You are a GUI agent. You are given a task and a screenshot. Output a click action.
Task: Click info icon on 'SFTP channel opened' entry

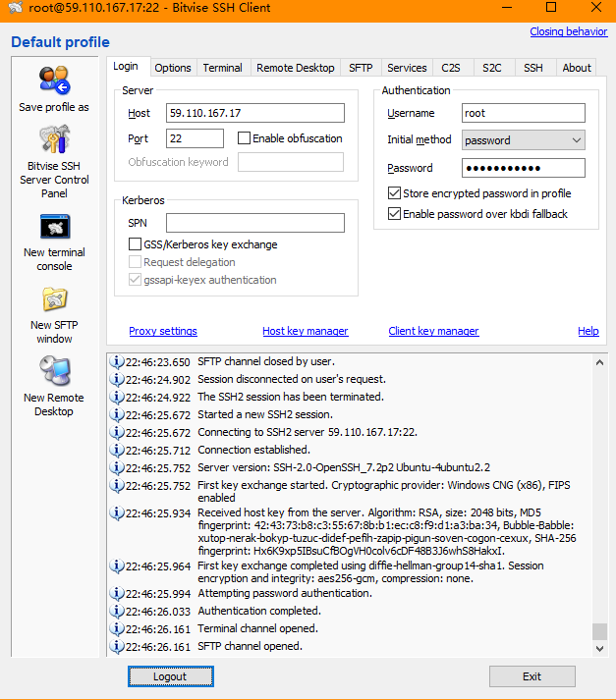(117, 646)
